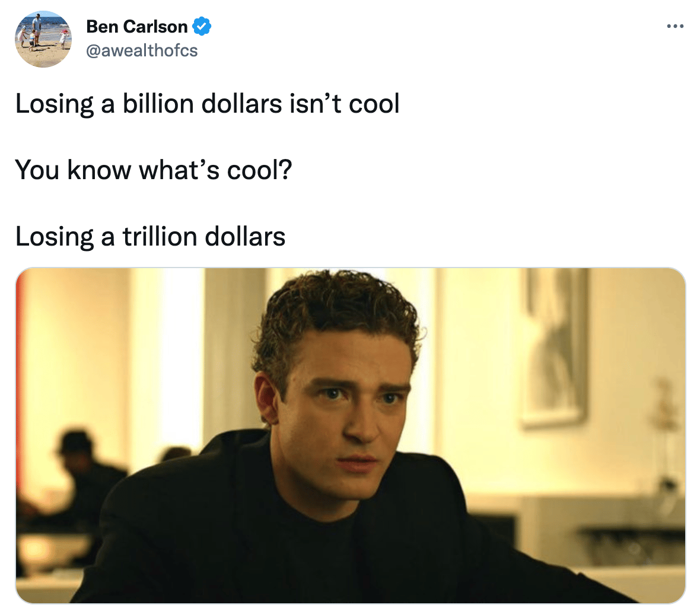Screen dimensions: 700x611
Task: Click the line "Losing a trillion dollars"
Action: point(151,237)
